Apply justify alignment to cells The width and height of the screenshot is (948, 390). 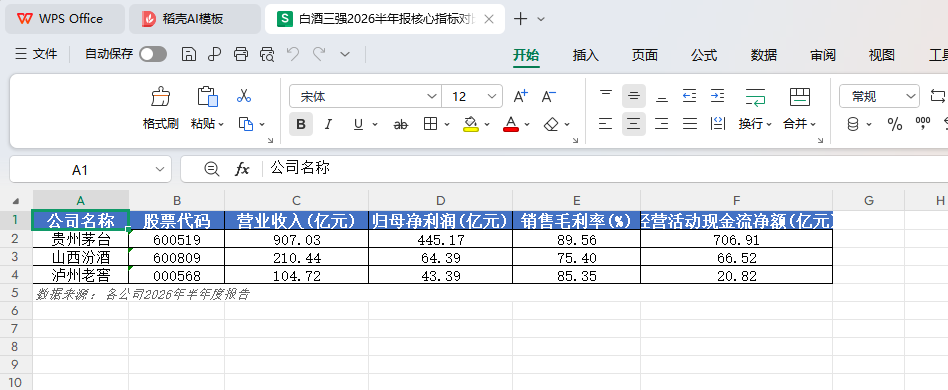pyautogui.click(x=690, y=124)
